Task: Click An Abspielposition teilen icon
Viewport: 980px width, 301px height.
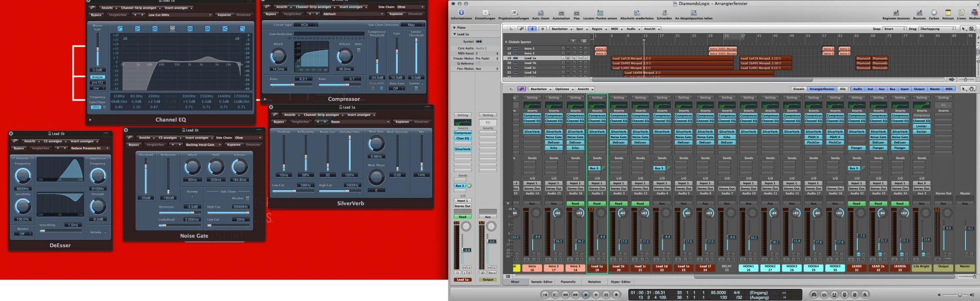Action: 693,13
